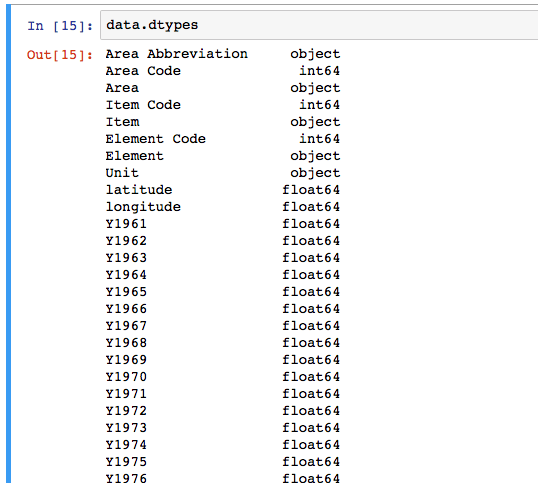Click the Y1966 column name
The height and width of the screenshot is (483, 538).
click(126, 309)
